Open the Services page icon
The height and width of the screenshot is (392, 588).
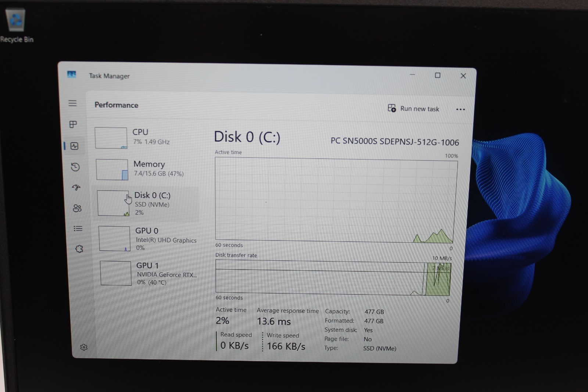(x=79, y=249)
